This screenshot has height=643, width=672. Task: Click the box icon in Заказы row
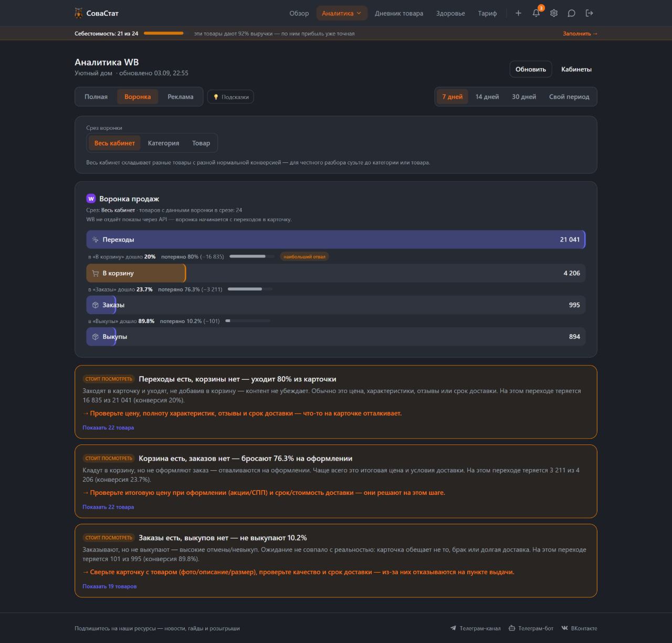click(x=95, y=305)
